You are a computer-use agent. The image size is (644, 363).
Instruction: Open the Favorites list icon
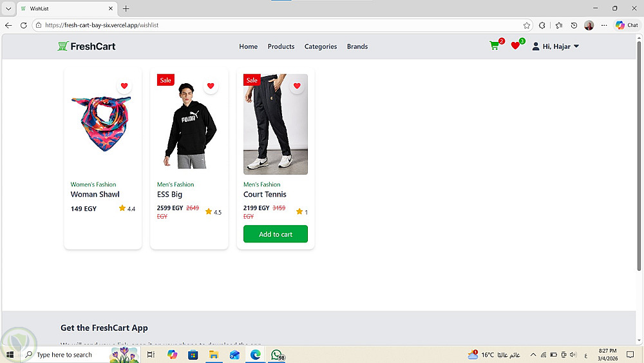[559, 26]
